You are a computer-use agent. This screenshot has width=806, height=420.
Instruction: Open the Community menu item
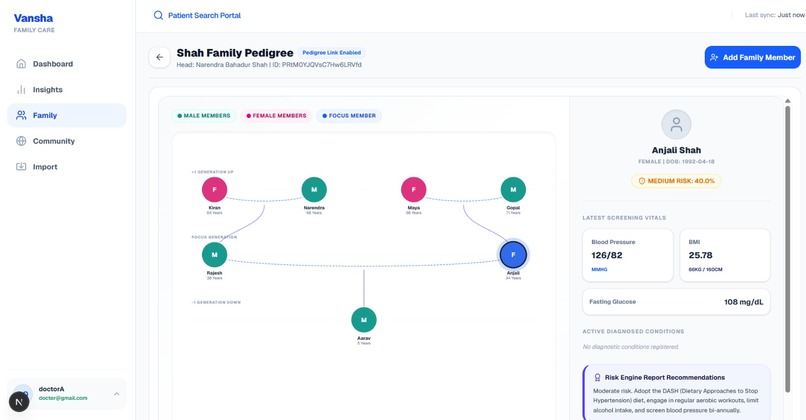67,141
